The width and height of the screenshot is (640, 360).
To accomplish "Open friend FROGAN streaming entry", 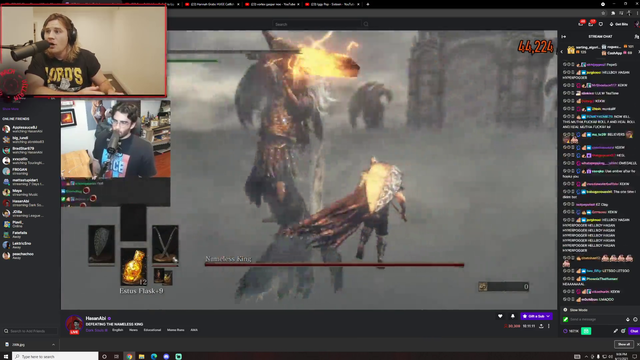I will click(x=29, y=171).
